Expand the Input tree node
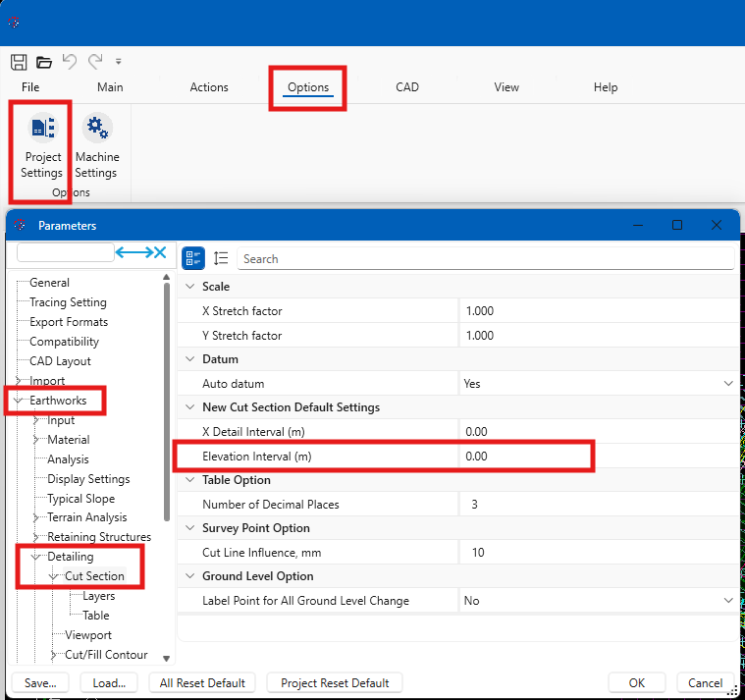This screenshot has height=700, width=745. (x=35, y=420)
